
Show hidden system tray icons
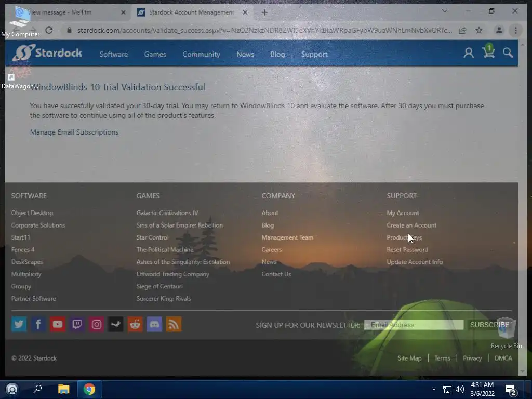pos(434,389)
